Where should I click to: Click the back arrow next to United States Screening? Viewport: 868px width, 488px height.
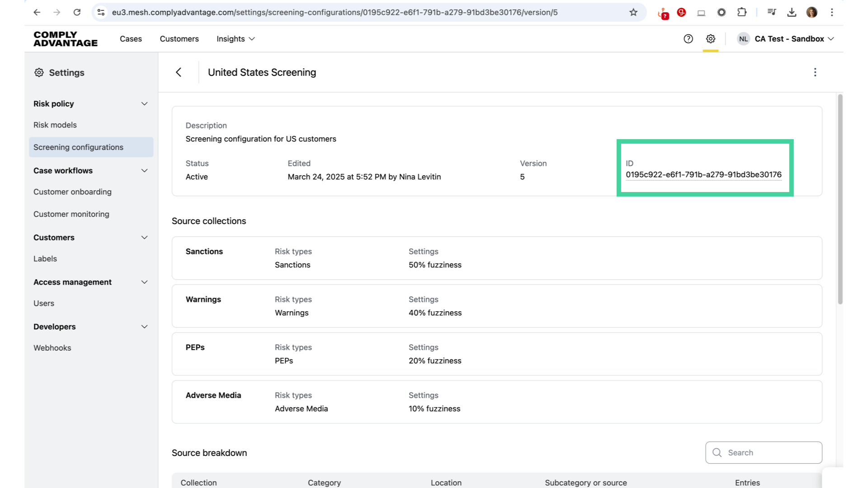click(x=179, y=72)
